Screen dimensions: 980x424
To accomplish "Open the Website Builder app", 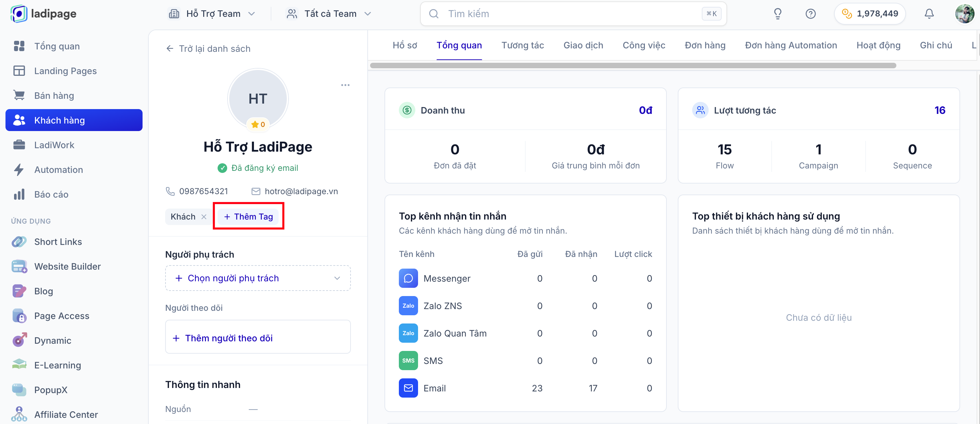I will tap(74, 267).
